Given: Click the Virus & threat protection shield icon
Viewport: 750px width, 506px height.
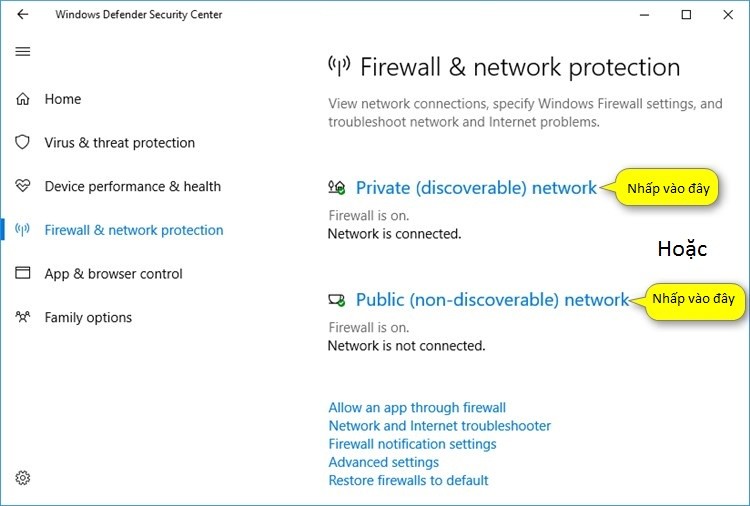Looking at the screenshot, I should pos(23,143).
